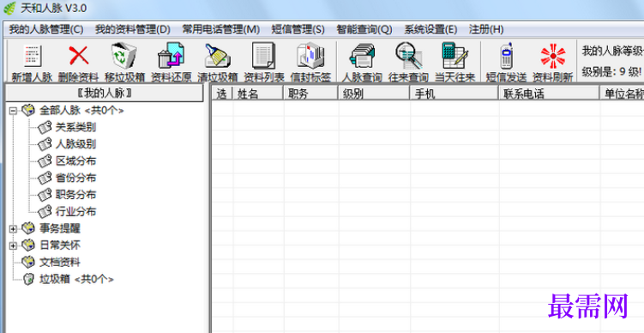644x333 pixels.
Task: Click the 资料还原 restore icon
Action: [x=171, y=56]
